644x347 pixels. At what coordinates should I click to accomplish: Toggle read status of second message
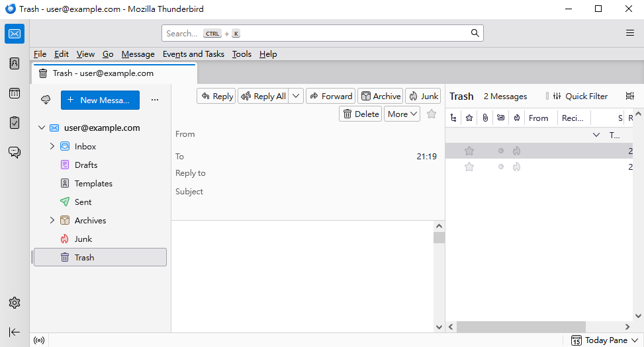tap(500, 167)
